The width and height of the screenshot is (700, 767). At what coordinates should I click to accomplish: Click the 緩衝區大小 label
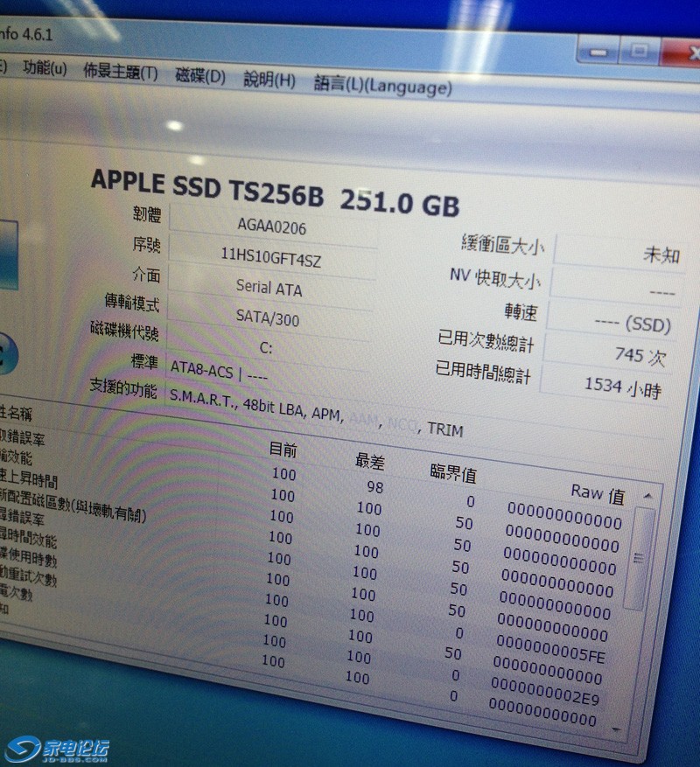tap(503, 244)
